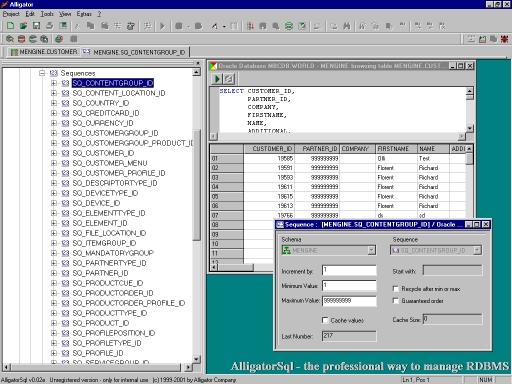This screenshot has height=384, width=512.
Task: Click the green stacked-disks toolbar icon
Action: pos(289,26)
